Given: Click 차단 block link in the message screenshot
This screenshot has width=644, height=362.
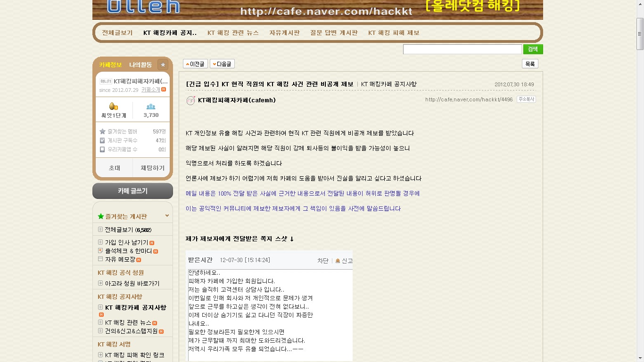Looking at the screenshot, I should (322, 261).
